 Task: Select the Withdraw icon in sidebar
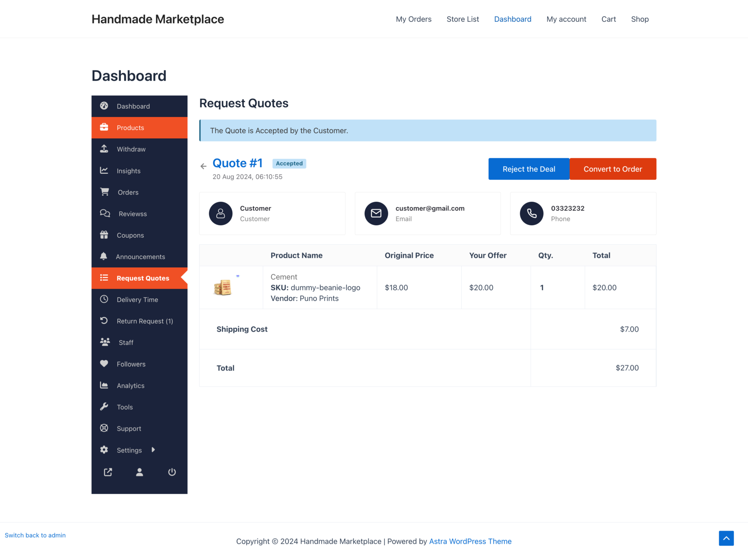tap(104, 149)
